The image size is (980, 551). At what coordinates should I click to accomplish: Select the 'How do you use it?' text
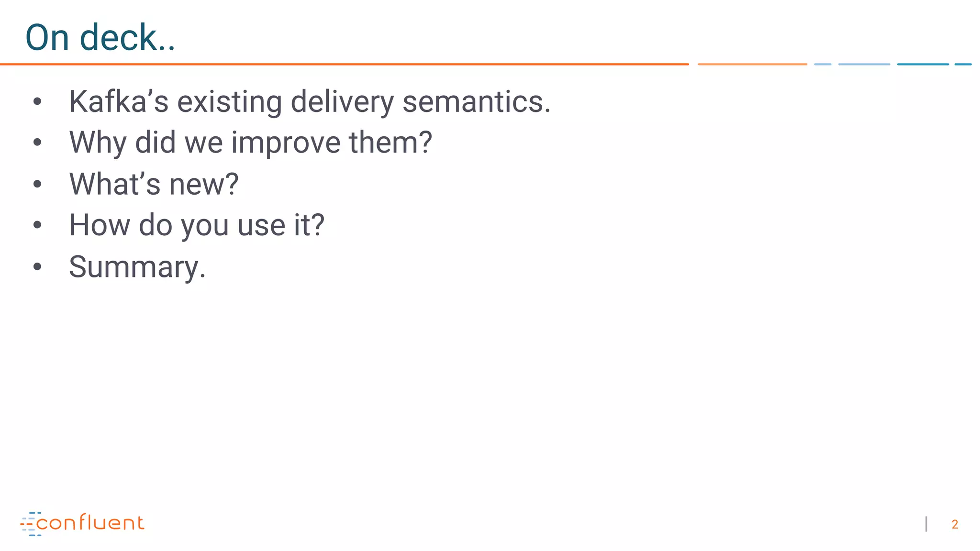point(197,225)
